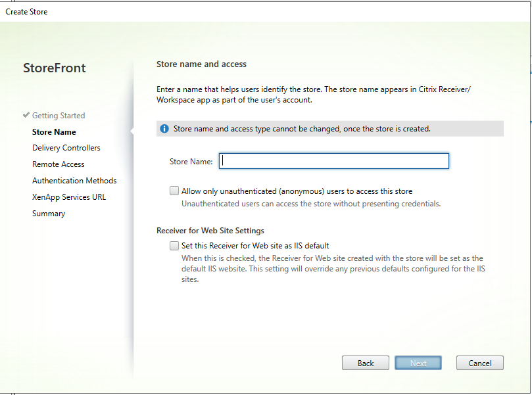Toggle the IIS default Receiver checkbox
Viewport: 532px width, 395px height.
click(x=174, y=246)
